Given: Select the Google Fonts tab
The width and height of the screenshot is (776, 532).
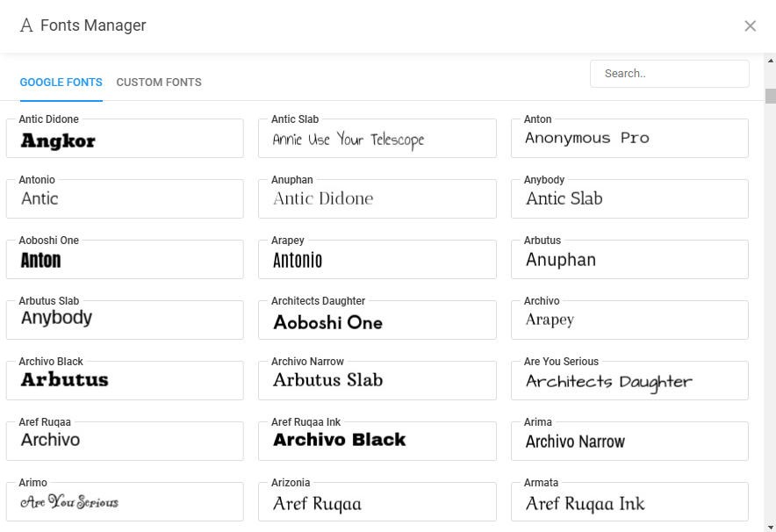Looking at the screenshot, I should point(61,83).
